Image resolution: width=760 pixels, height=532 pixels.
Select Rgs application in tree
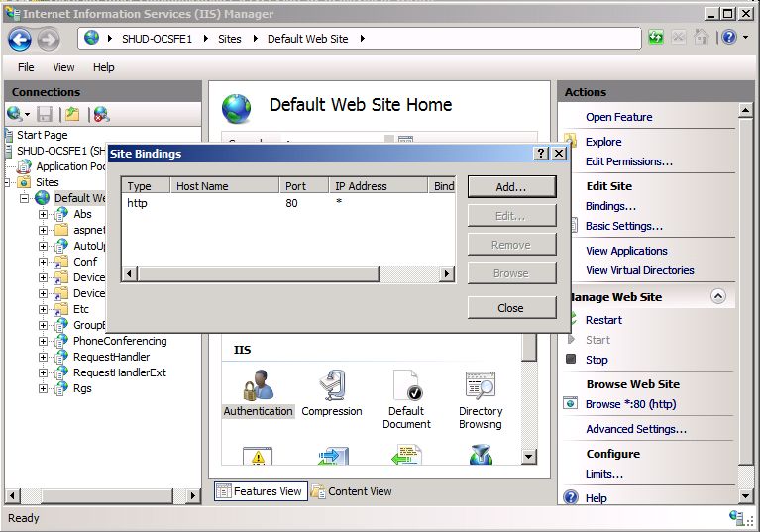(82, 388)
